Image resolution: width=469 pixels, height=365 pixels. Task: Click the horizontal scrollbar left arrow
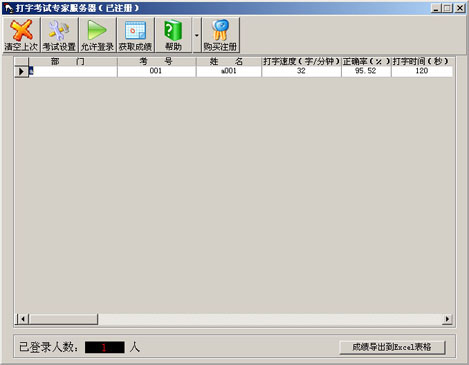(23, 319)
